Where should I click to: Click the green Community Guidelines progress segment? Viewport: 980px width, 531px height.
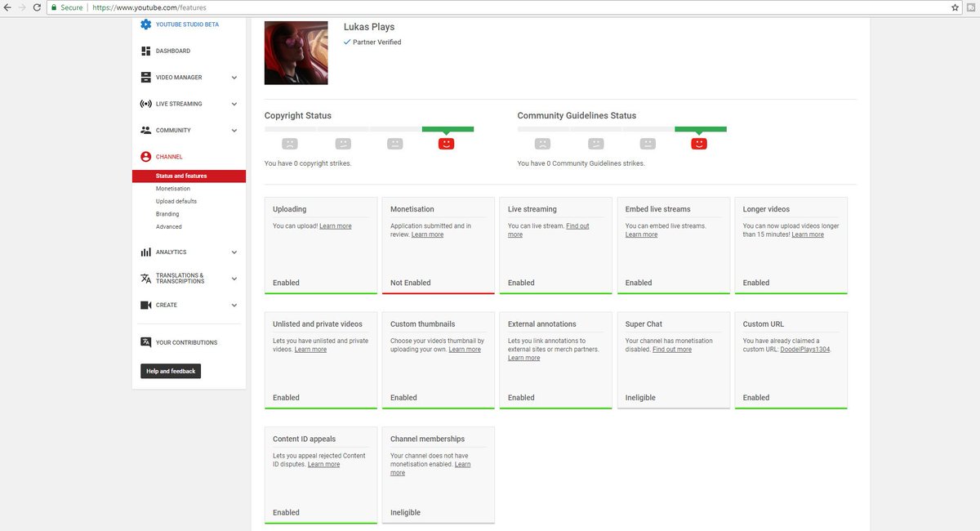(701, 128)
